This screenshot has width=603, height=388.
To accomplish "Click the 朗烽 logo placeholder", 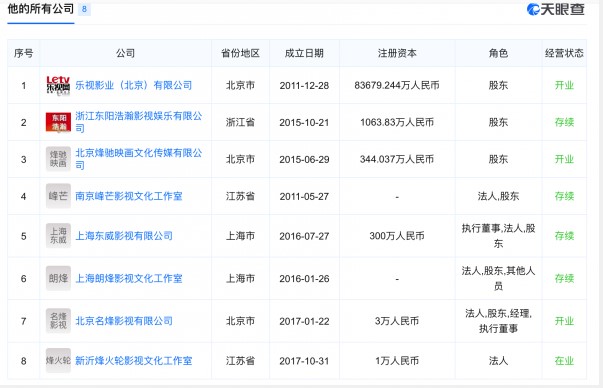I will point(58,278).
